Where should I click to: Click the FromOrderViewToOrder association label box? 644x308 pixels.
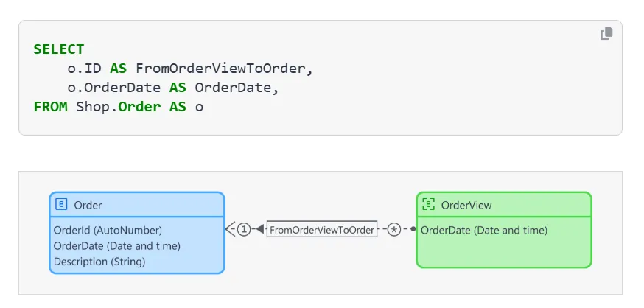[x=322, y=230]
